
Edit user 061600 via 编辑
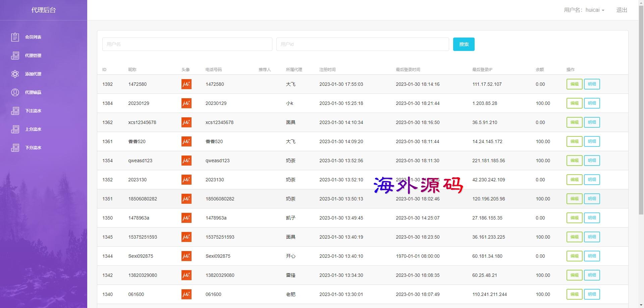pyautogui.click(x=575, y=294)
